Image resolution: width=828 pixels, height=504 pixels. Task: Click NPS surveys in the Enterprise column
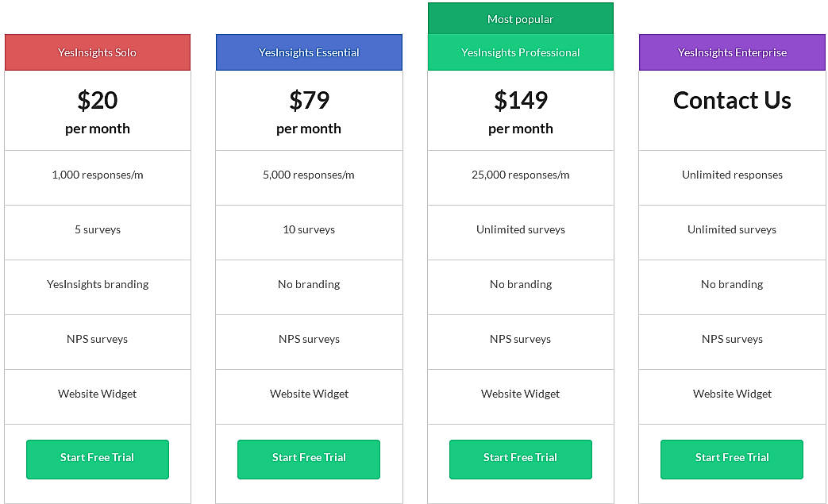click(731, 339)
